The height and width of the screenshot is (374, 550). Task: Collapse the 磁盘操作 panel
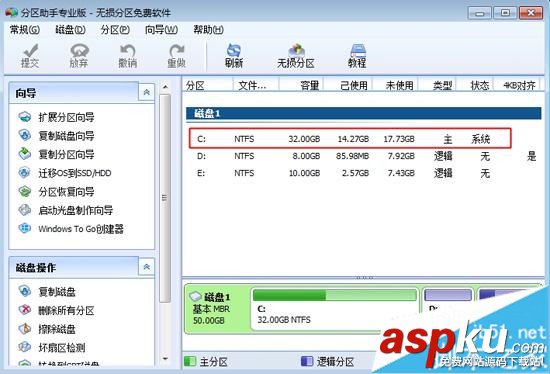(x=147, y=267)
